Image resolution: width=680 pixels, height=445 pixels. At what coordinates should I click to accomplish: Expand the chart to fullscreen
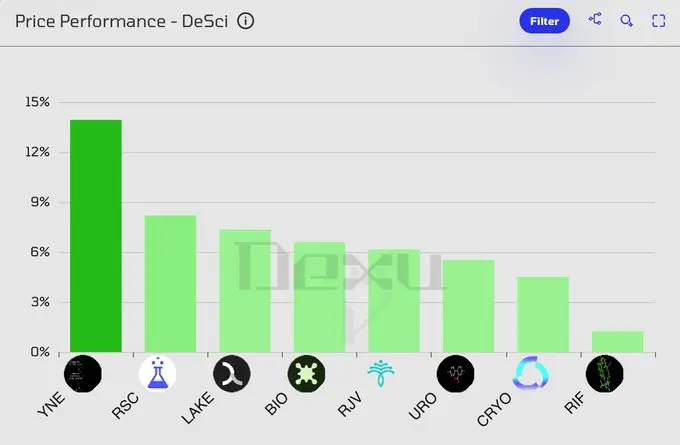click(x=658, y=21)
